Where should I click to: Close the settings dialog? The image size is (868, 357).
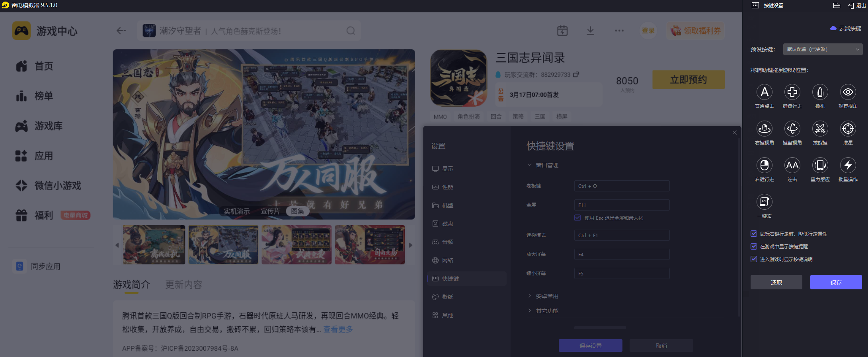point(734,133)
